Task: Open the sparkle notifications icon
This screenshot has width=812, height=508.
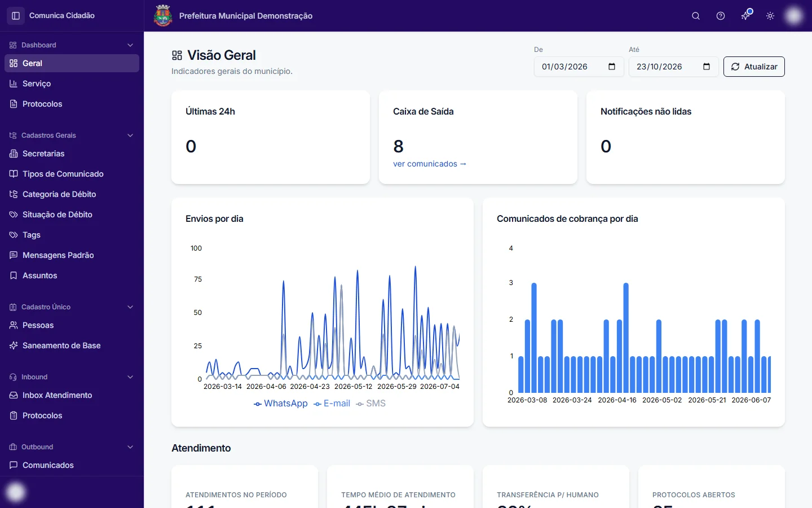Action: [745, 16]
